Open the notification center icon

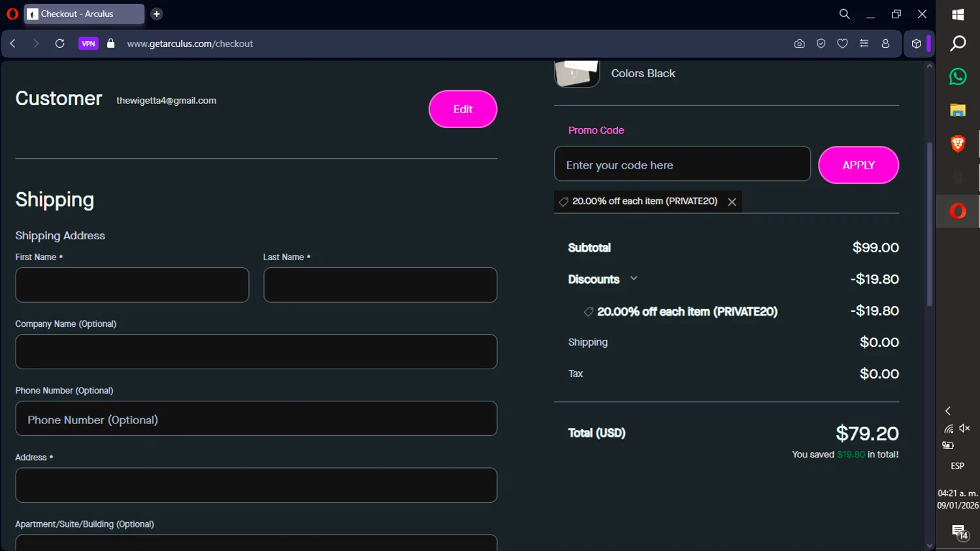958,532
